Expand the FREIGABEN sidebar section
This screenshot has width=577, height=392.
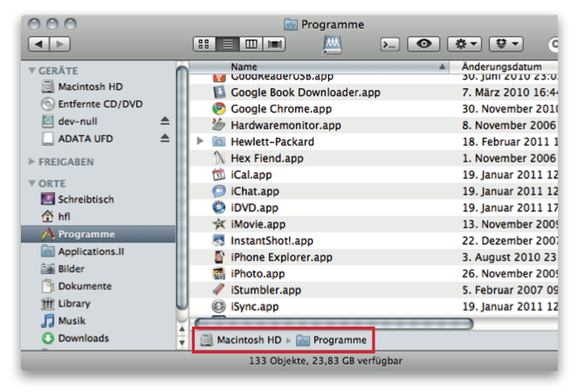(x=32, y=162)
